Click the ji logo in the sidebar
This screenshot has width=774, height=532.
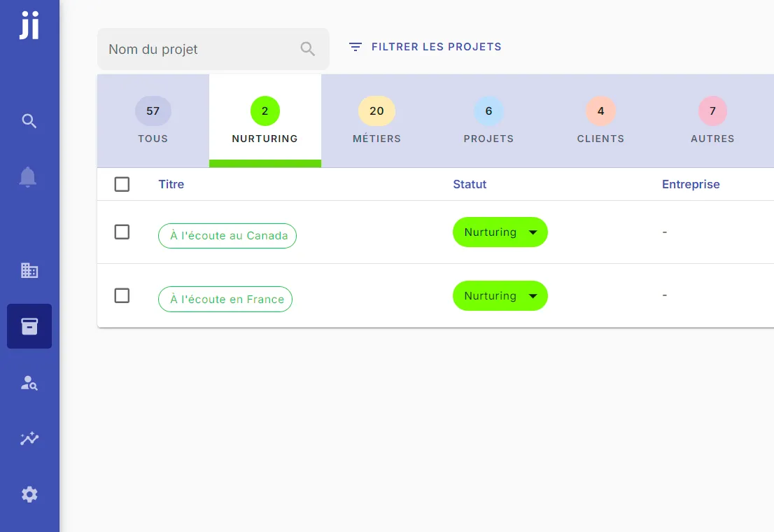[x=29, y=26]
